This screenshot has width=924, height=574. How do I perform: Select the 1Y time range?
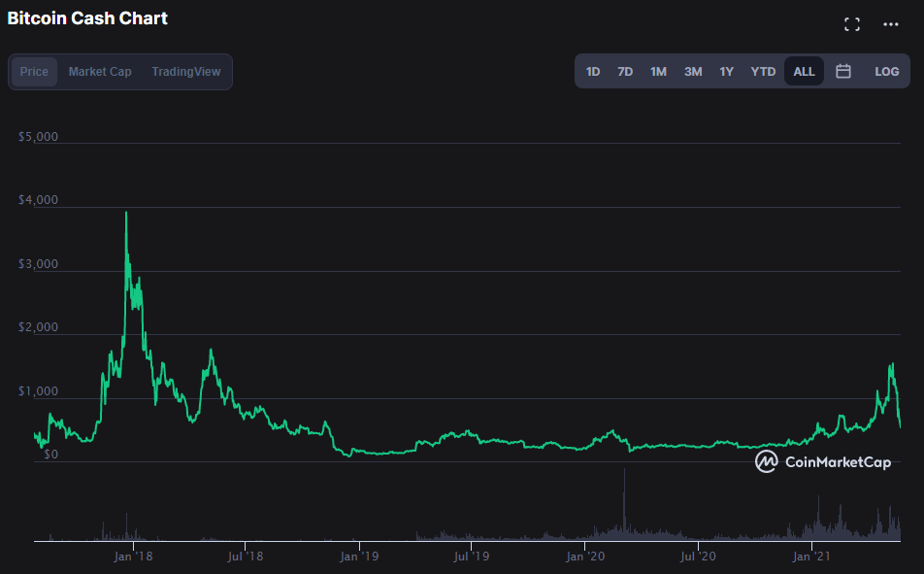(727, 71)
